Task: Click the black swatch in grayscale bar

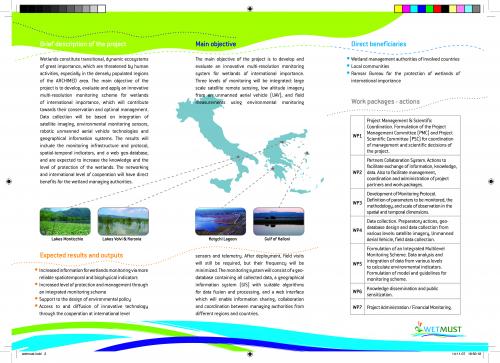Action: click(24, 9)
